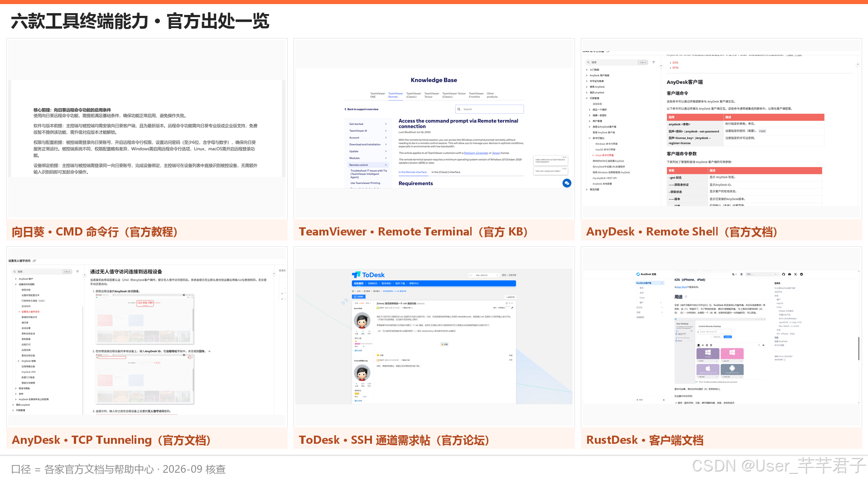Expand 'Download and Installation' in TeamViewer sidebar
This screenshot has height=480, width=868.
[x=386, y=144]
